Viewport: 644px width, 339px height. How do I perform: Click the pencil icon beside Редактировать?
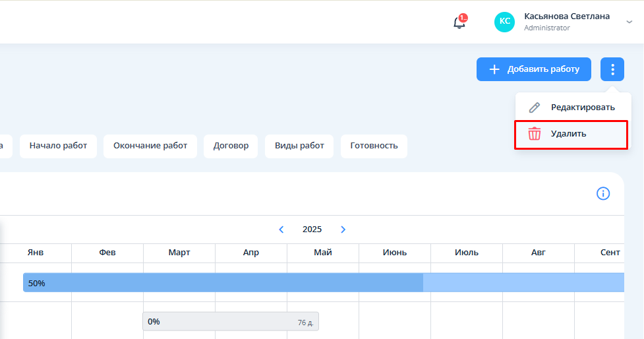click(x=535, y=108)
